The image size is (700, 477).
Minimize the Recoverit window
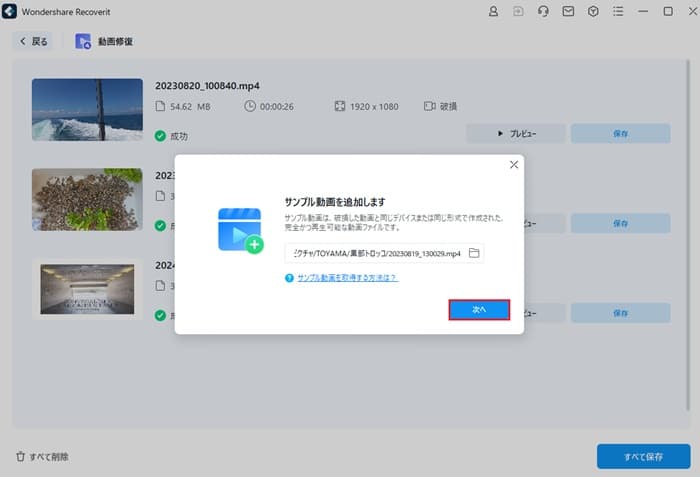point(643,11)
